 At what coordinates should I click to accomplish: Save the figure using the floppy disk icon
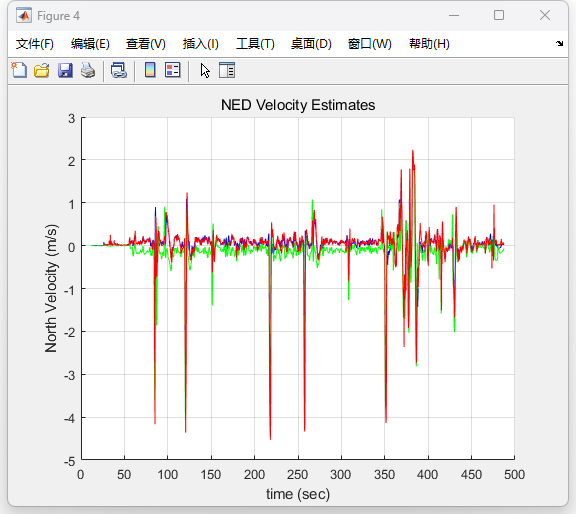click(x=65, y=70)
